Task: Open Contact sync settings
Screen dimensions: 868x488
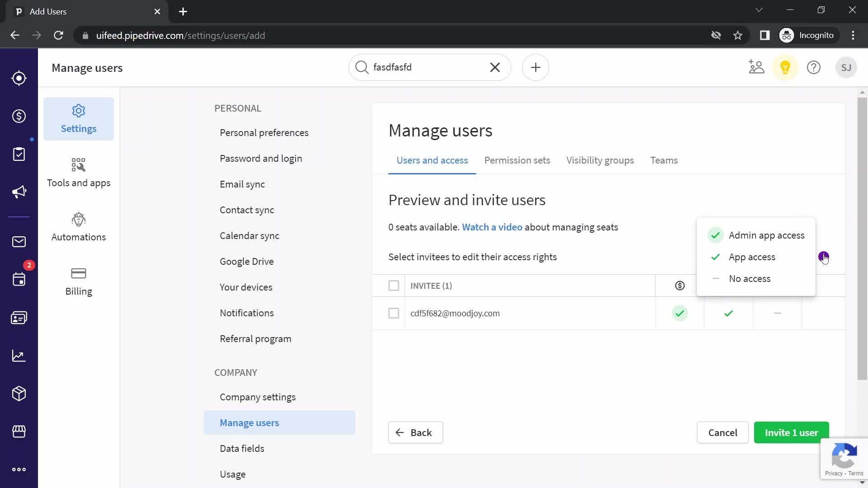Action: [247, 210]
